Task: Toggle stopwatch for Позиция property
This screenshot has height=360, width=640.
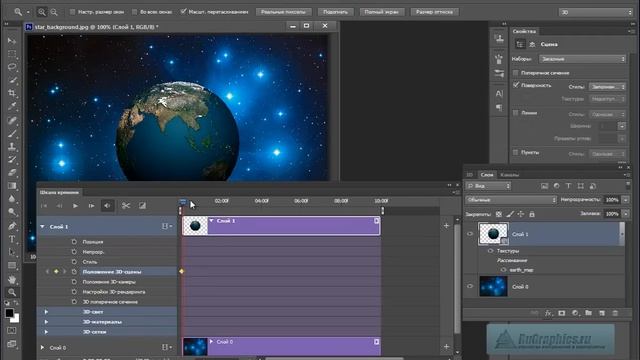Action: (x=74, y=242)
